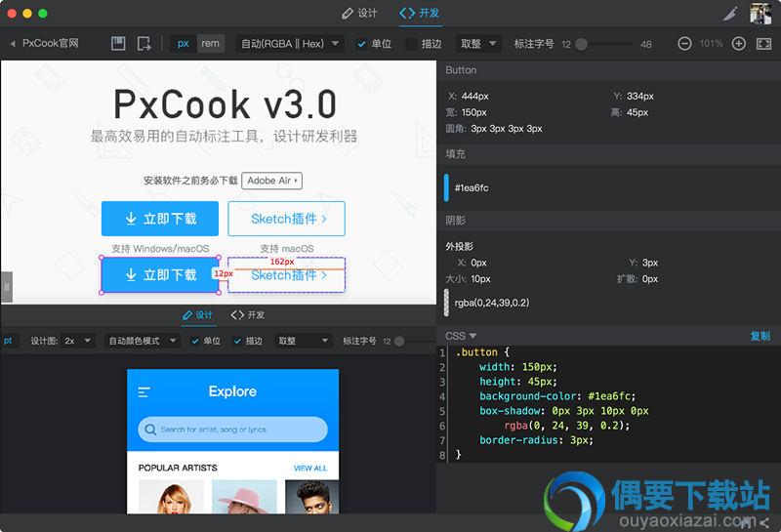Screen dimensions: 781x532
Task: Click the 101% zoom level value
Action: click(712, 44)
